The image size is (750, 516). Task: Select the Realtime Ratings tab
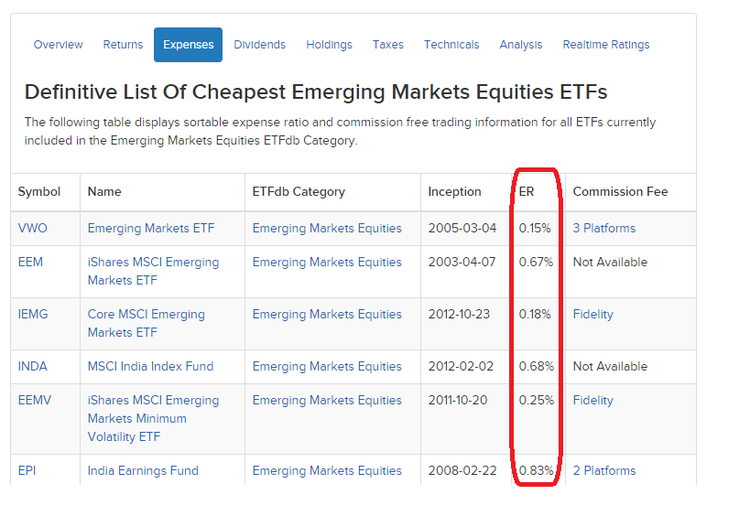[x=606, y=45]
